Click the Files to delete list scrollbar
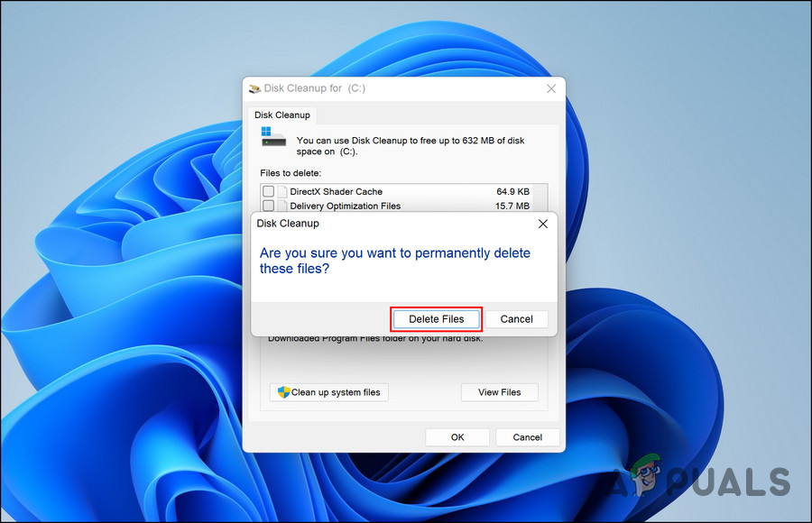 [540, 197]
